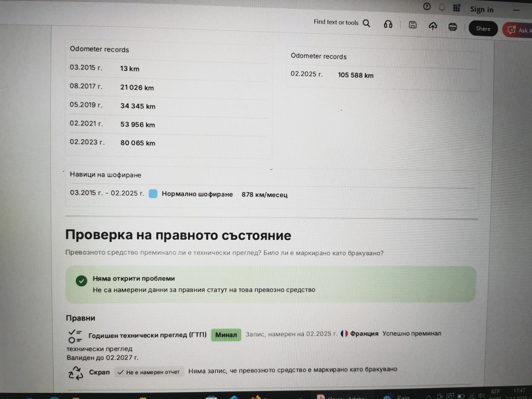Click the search magnifier icon
Image resolution: width=532 pixels, height=399 pixels.
point(366,23)
